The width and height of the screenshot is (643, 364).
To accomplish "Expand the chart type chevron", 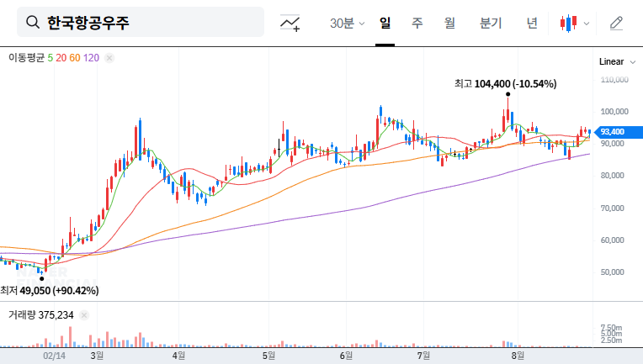I will point(587,24).
